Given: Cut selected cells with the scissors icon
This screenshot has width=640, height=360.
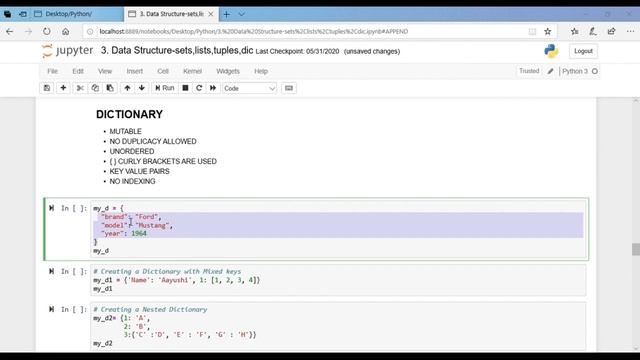Looking at the screenshot, I should tap(80, 88).
